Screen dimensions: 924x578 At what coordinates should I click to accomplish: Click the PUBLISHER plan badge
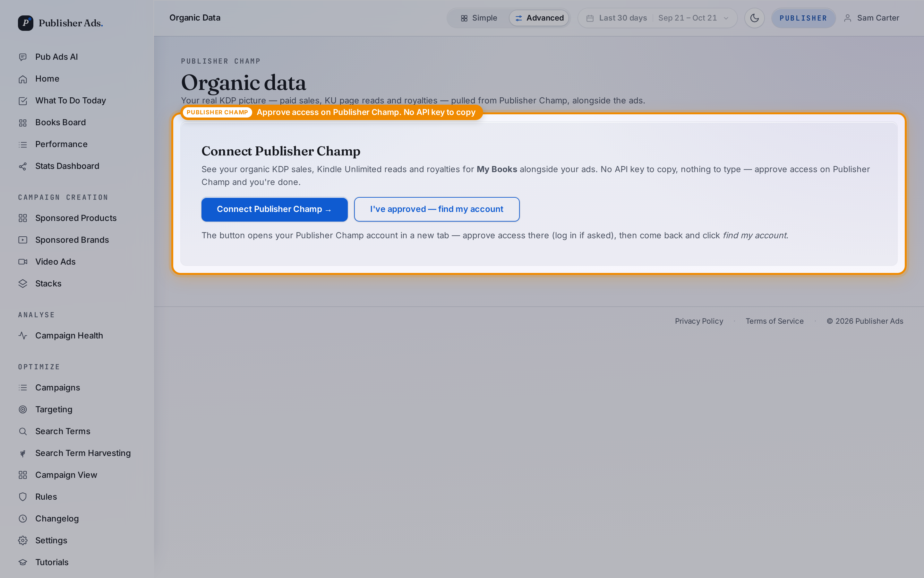803,18
